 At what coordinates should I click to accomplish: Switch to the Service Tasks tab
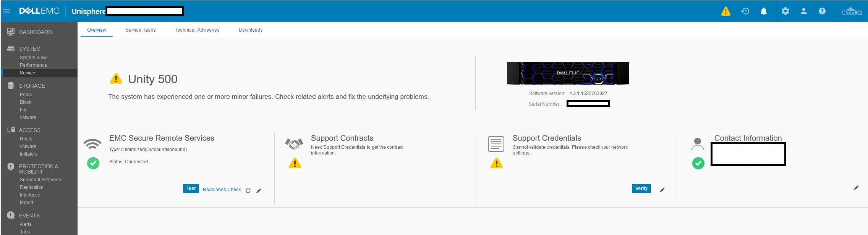coord(140,30)
